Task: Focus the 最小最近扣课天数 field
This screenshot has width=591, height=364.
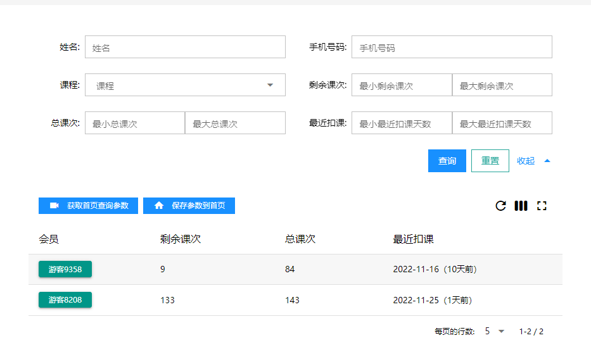Action: (402, 123)
